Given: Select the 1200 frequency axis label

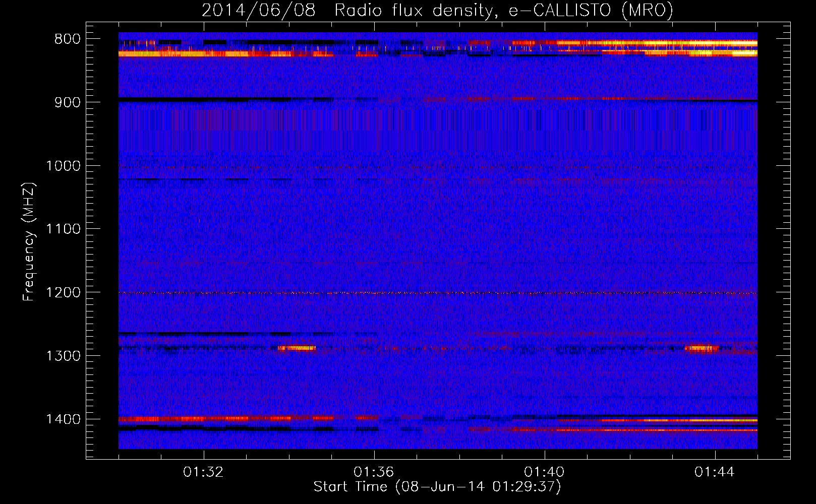Looking at the screenshot, I should click(63, 293).
